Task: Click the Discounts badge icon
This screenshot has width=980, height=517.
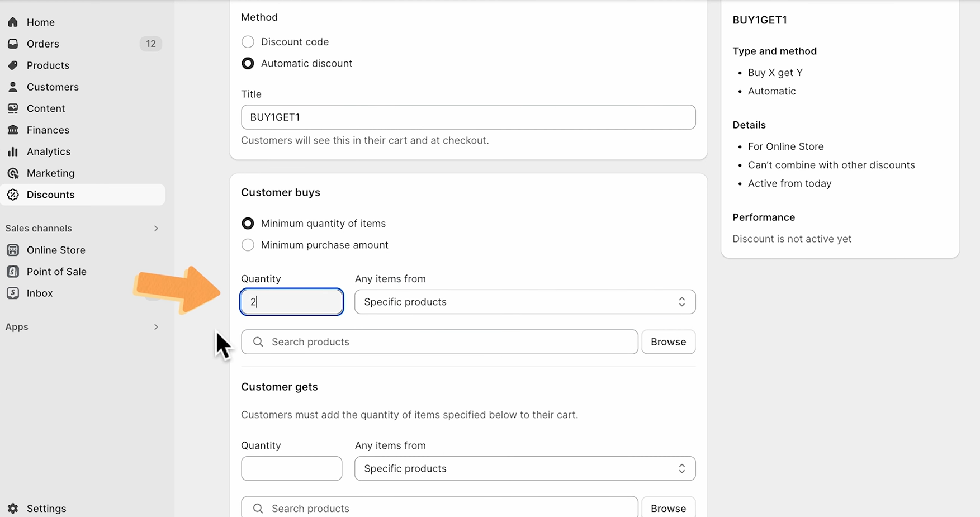Action: pos(13,195)
